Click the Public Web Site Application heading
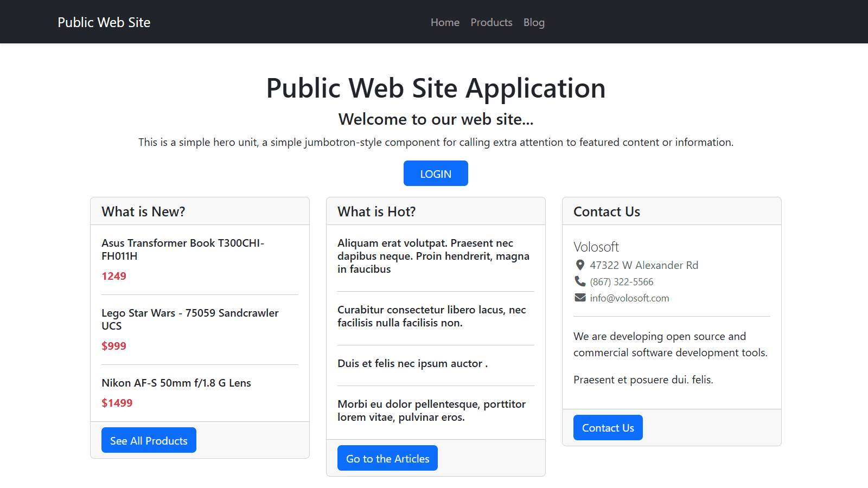Image resolution: width=868 pixels, height=488 pixels. (x=436, y=88)
